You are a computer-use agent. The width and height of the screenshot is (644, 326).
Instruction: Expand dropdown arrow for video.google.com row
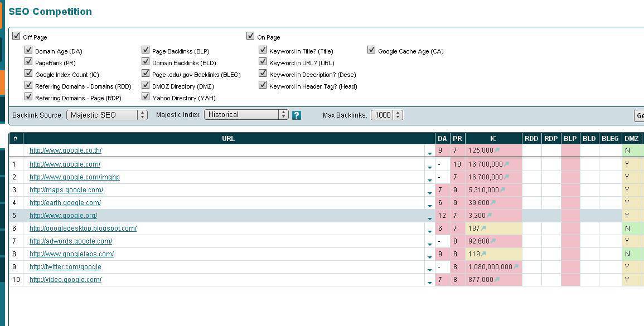click(x=429, y=283)
